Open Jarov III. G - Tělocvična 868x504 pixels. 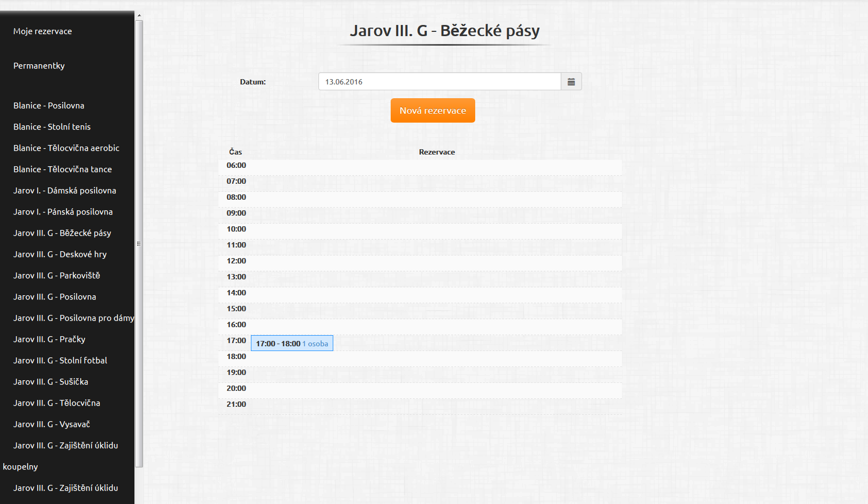tap(57, 403)
